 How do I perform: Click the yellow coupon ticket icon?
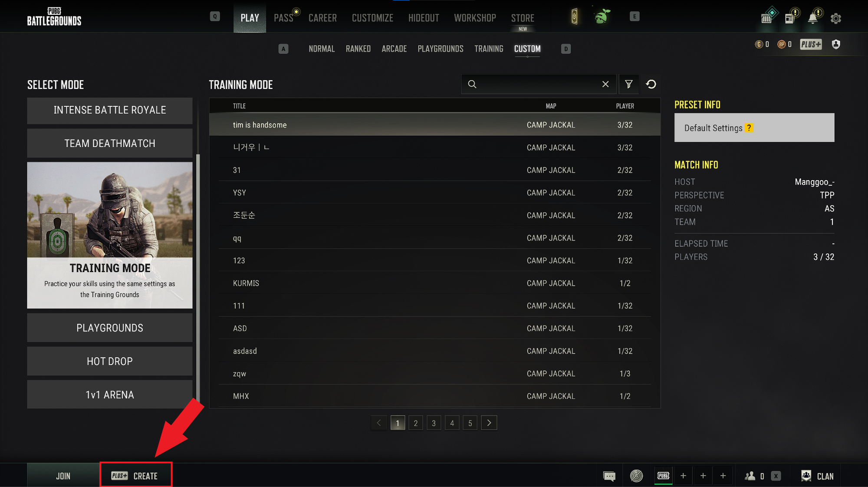coord(574,17)
